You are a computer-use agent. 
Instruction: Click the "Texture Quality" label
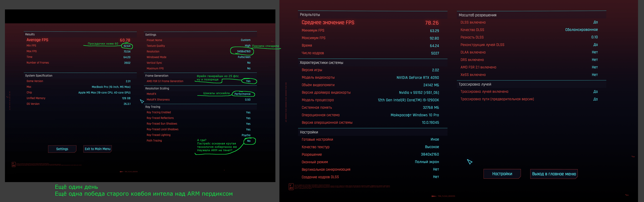click(156, 46)
